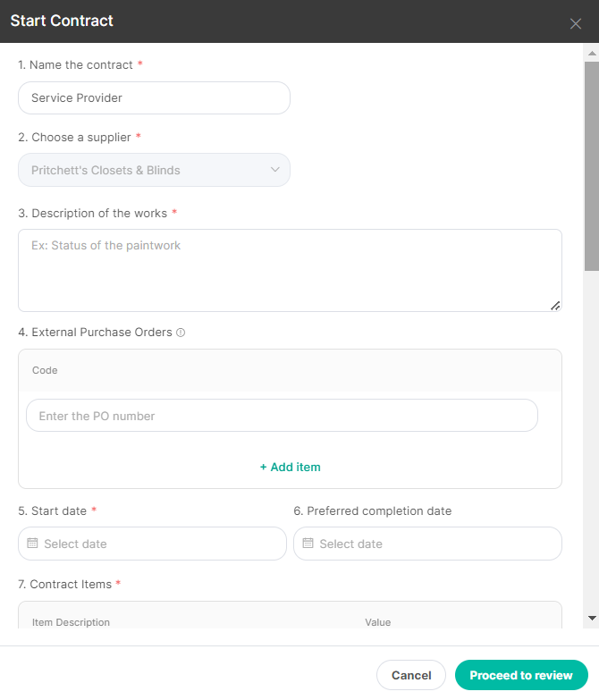Click the Start date calendar icon
The width and height of the screenshot is (599, 700).
tap(32, 544)
